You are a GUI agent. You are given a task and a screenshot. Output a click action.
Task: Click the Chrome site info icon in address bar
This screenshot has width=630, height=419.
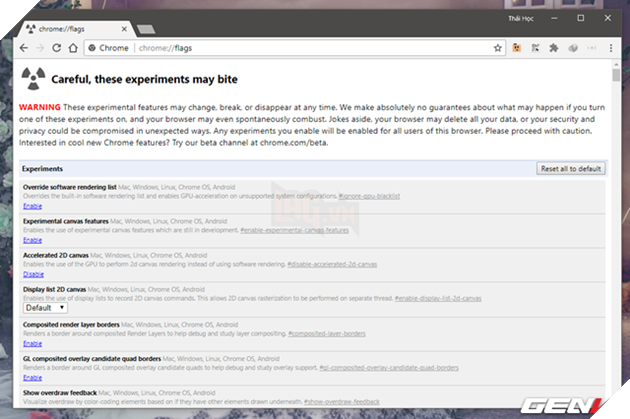92,48
